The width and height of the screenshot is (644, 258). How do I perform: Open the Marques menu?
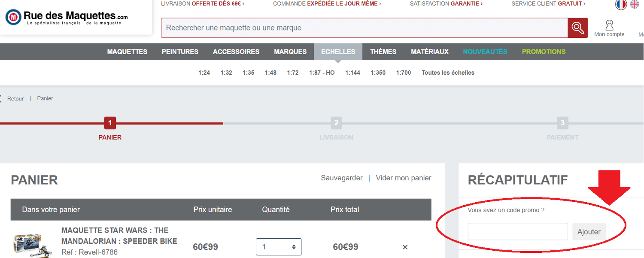290,52
